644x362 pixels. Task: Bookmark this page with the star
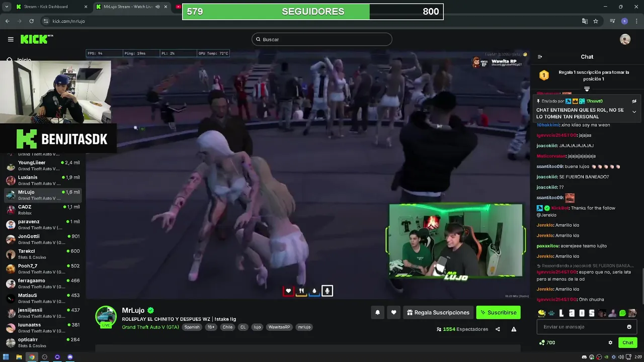click(x=596, y=21)
